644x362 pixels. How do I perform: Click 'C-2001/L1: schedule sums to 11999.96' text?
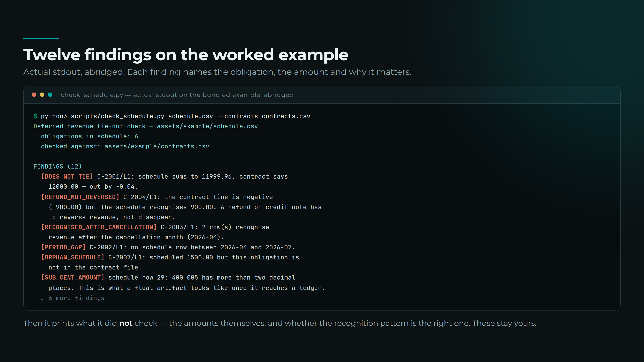click(164, 176)
